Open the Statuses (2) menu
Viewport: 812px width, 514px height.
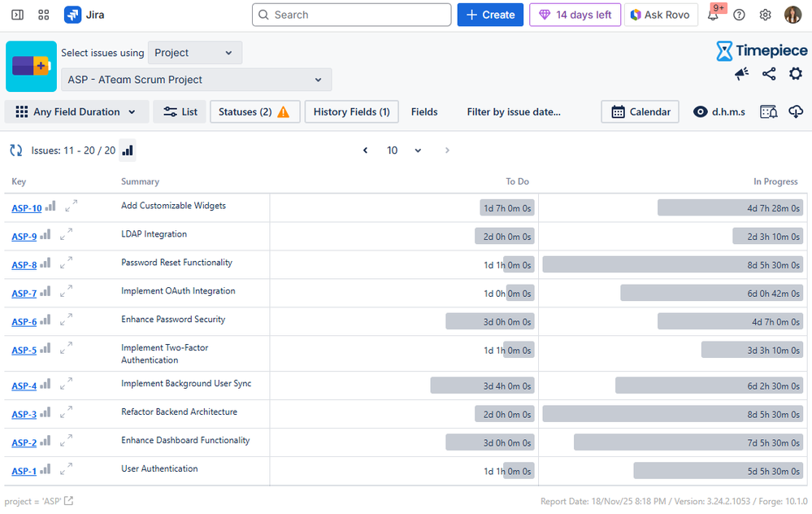(254, 112)
